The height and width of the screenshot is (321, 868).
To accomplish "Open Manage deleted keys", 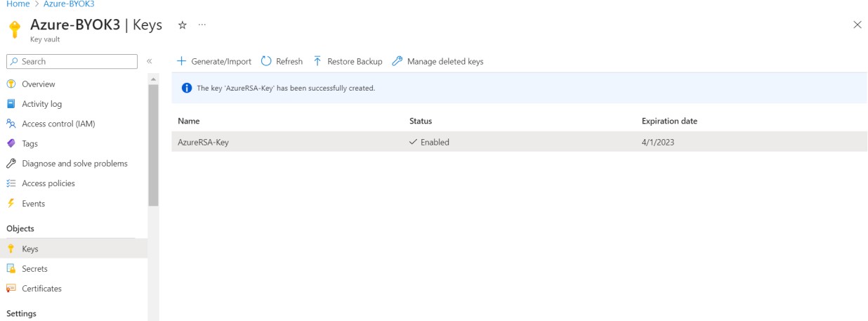I will (x=438, y=62).
